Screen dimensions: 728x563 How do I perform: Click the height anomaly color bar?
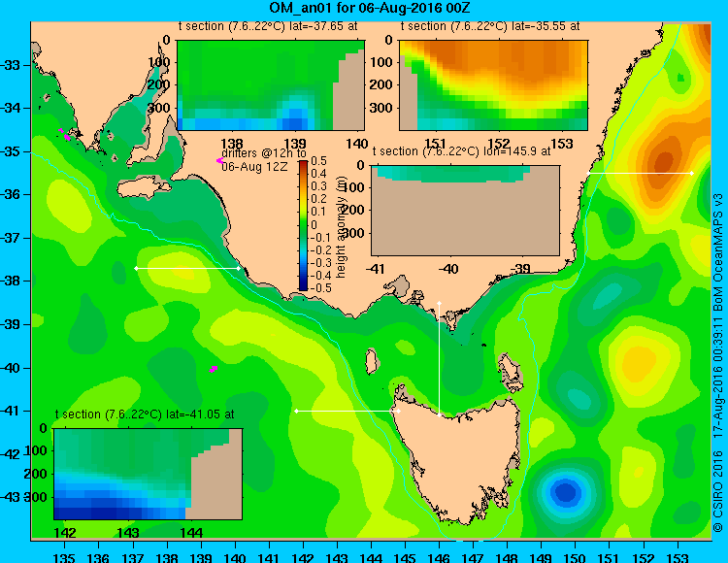[303, 225]
